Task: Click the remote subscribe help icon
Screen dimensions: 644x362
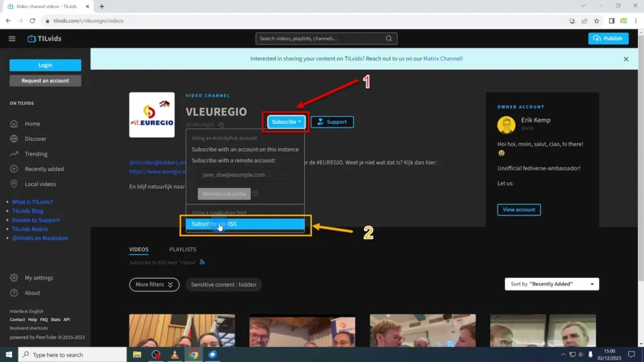Action: (x=255, y=194)
